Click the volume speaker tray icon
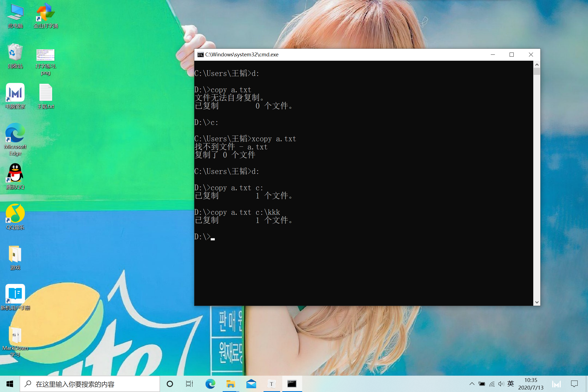This screenshot has height=392, width=588. (501, 384)
